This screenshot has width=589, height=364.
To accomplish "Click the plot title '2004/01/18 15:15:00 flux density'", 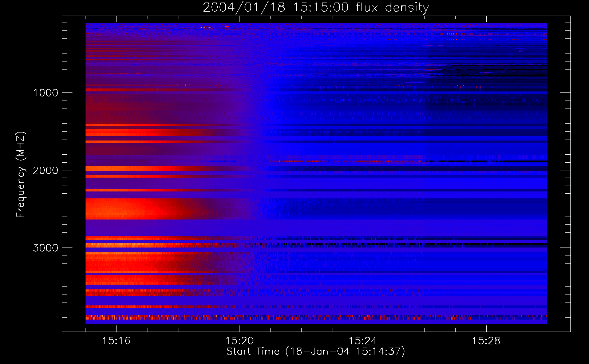I will (x=316, y=8).
